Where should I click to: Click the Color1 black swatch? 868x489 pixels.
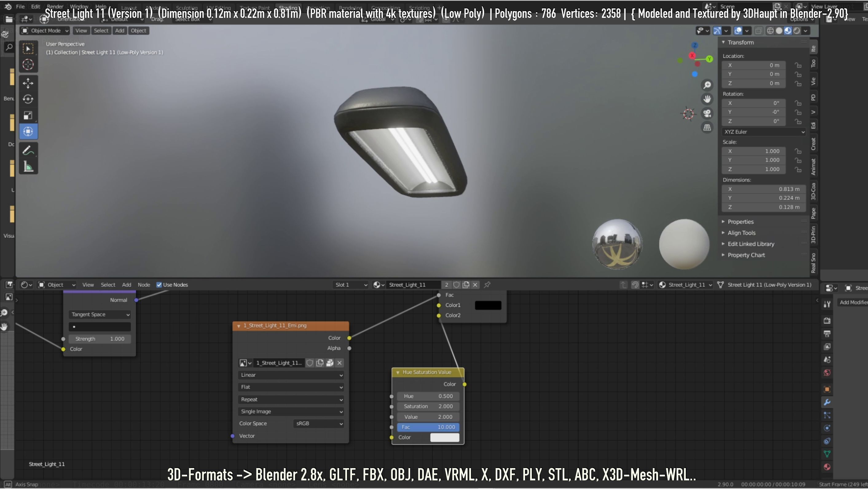click(x=488, y=305)
